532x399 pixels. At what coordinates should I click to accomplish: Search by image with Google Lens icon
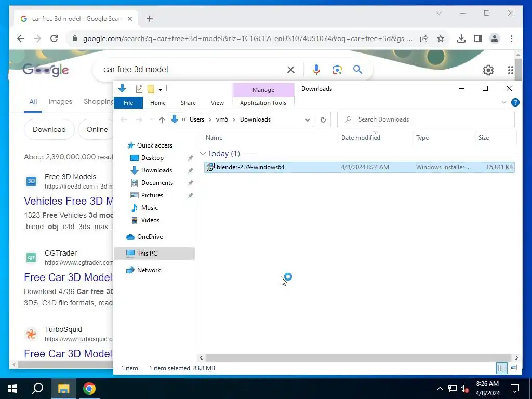coord(337,70)
